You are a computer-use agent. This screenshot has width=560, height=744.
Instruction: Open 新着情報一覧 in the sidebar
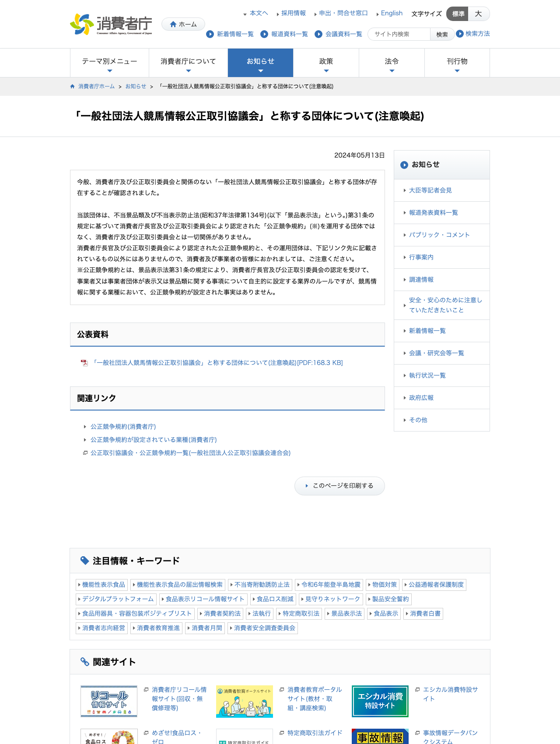click(427, 331)
